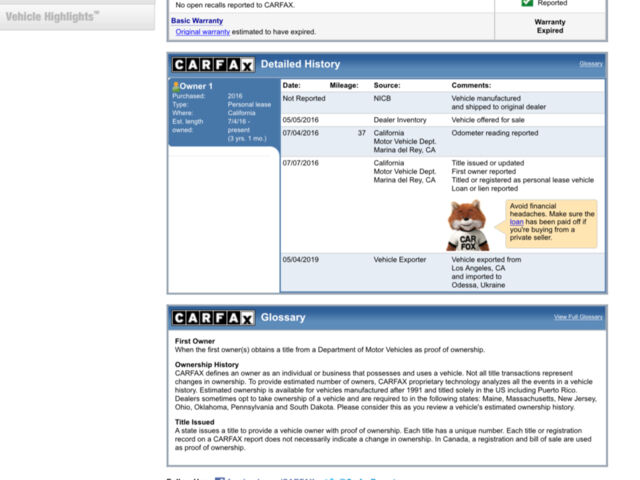This screenshot has height=480, width=640.
Task: Click the green recall checkmark icon
Action: click(x=527, y=3)
